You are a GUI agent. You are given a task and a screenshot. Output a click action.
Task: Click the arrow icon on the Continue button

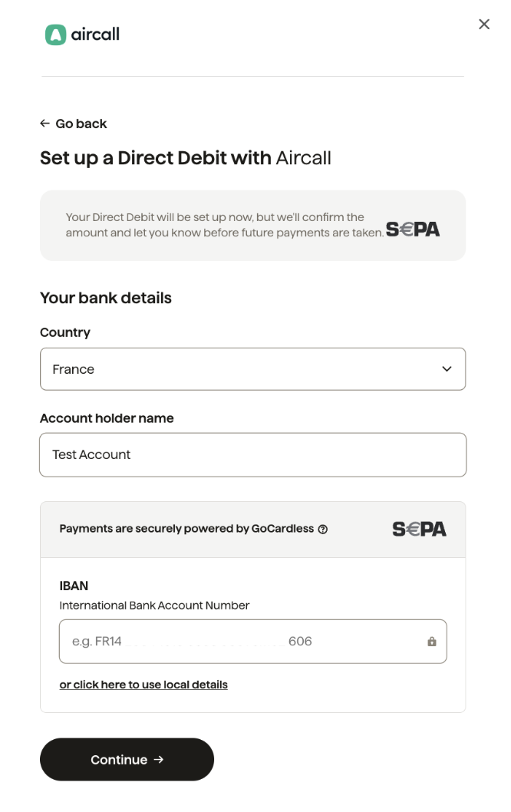point(159,759)
